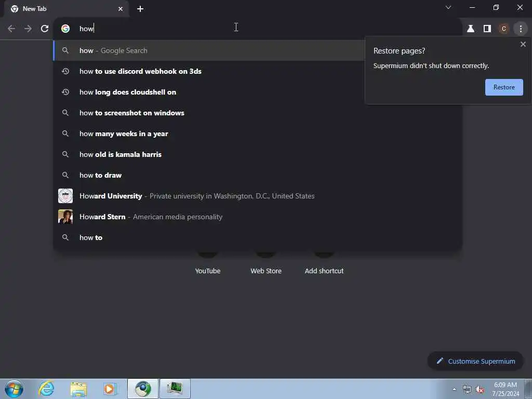Open the Howard University suggestion
Screen dimensions: 532x399
click(258, 196)
